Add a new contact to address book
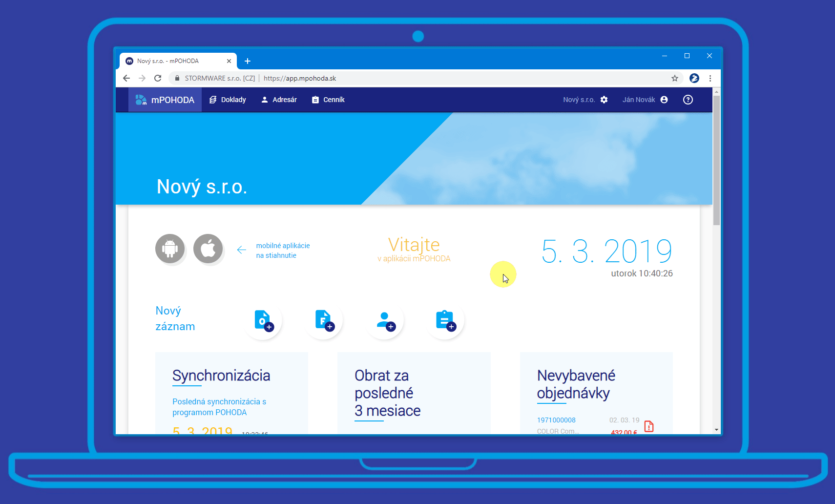835x504 pixels. 385,320
